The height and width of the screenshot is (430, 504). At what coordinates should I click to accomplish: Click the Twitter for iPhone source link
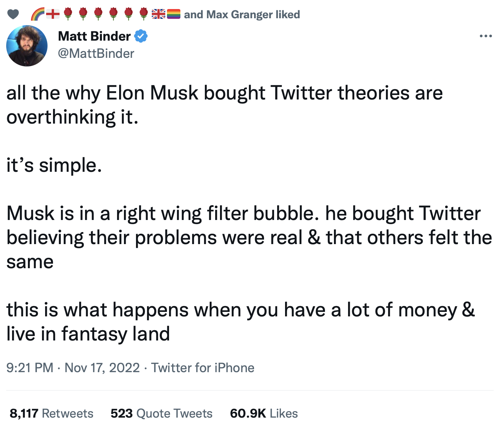[203, 368]
